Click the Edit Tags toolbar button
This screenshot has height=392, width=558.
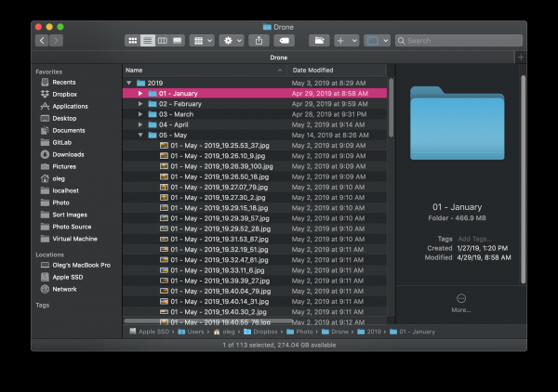(x=285, y=41)
